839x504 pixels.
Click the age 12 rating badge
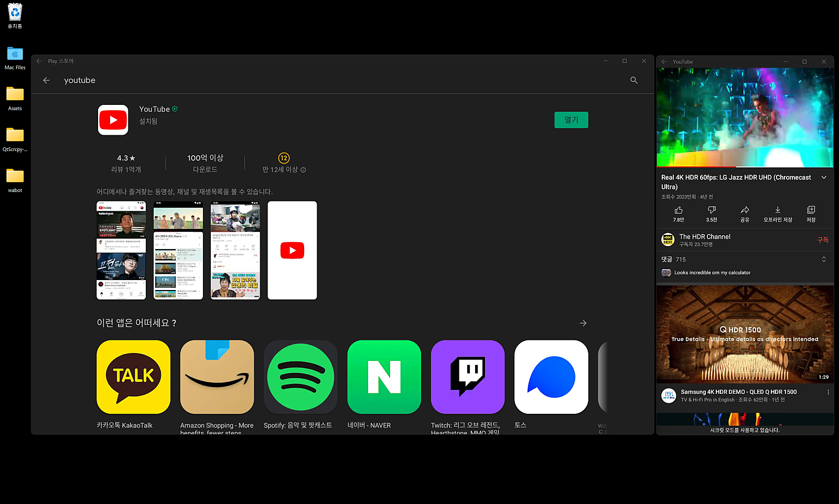(x=284, y=158)
